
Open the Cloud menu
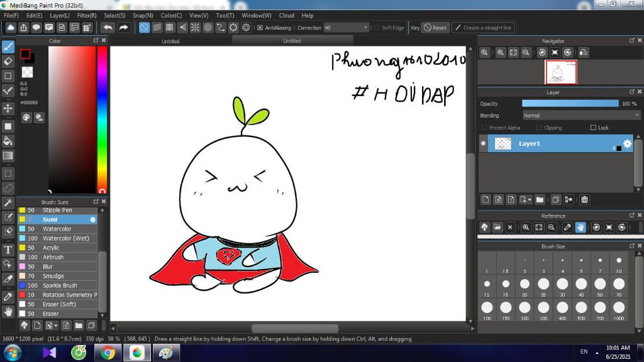click(286, 16)
